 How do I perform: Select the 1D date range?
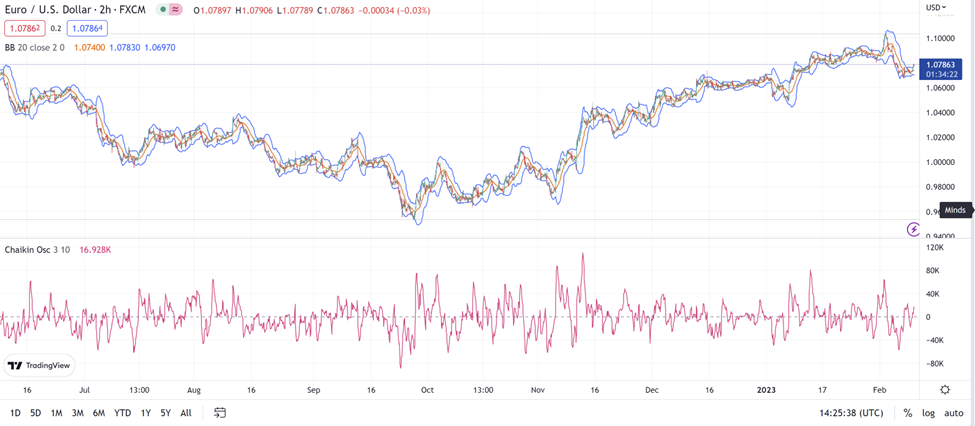pyautogui.click(x=16, y=413)
